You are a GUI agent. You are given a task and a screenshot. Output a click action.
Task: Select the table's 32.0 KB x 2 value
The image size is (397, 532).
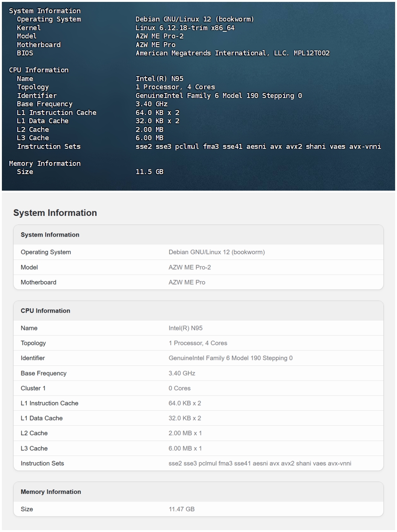click(185, 418)
